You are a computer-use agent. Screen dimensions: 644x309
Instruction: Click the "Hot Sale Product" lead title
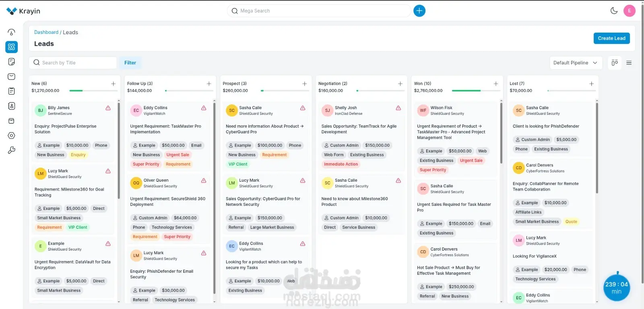click(448, 271)
